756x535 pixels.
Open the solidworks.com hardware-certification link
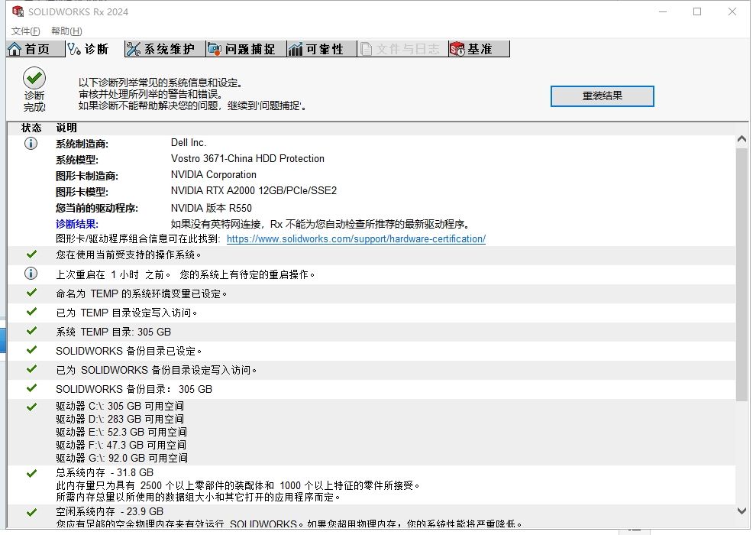tap(356, 238)
